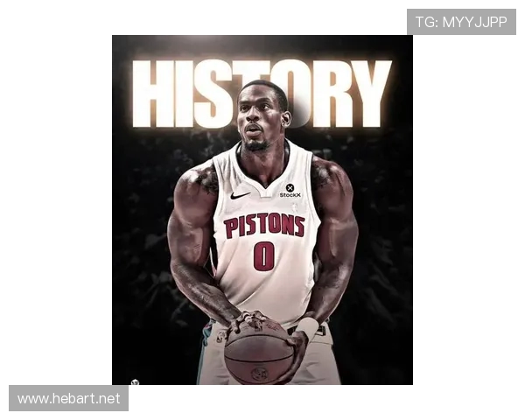Click the dark background left of player
This screenshot has width=525, height=420.
click(140, 262)
